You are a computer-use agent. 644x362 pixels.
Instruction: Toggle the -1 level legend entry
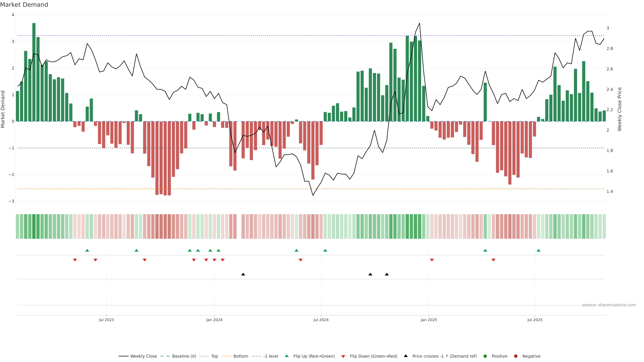click(x=271, y=356)
